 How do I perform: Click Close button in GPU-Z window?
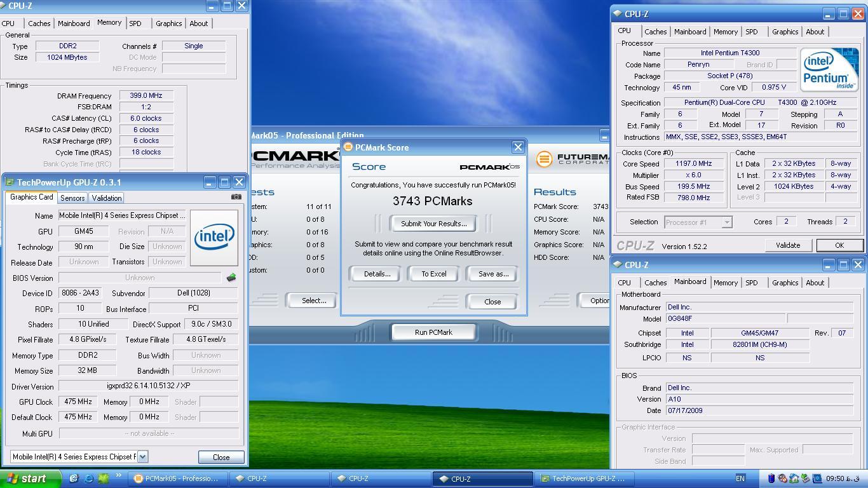pos(220,457)
